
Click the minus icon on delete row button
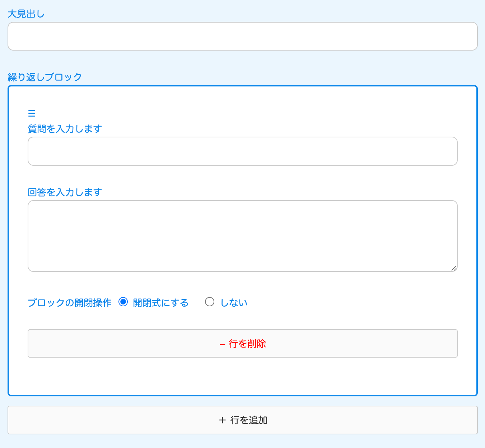(222, 344)
